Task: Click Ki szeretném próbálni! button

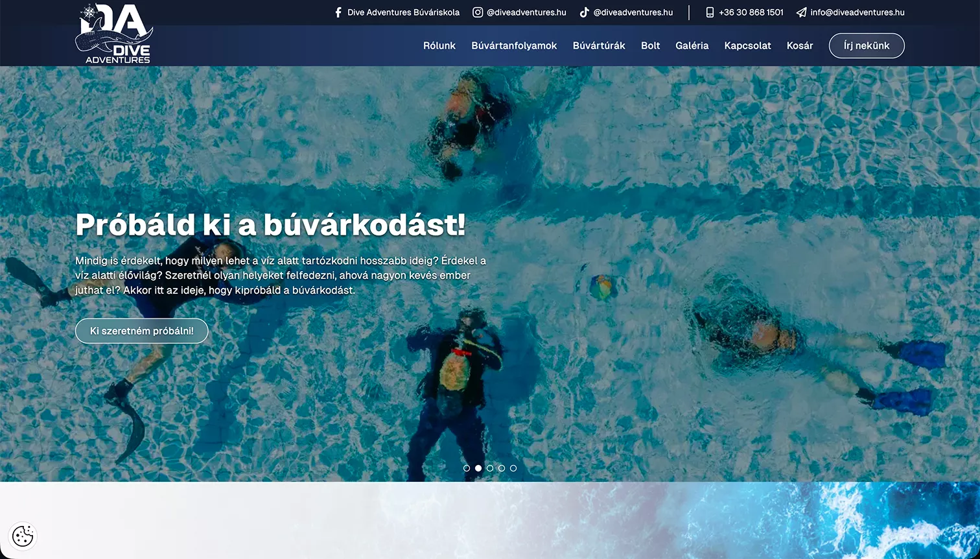Action: coord(142,331)
